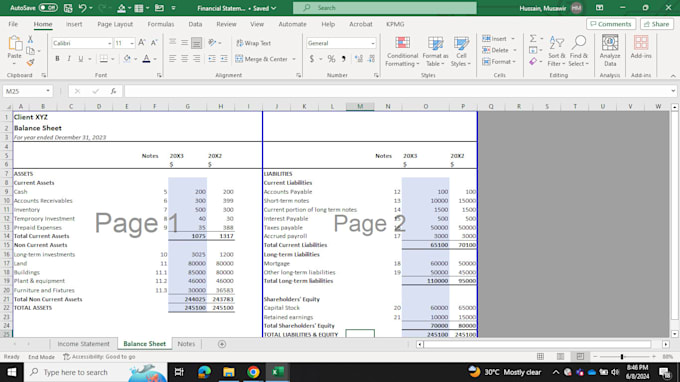
Task: Click the Format Painter brush icon
Action: (x=30, y=63)
